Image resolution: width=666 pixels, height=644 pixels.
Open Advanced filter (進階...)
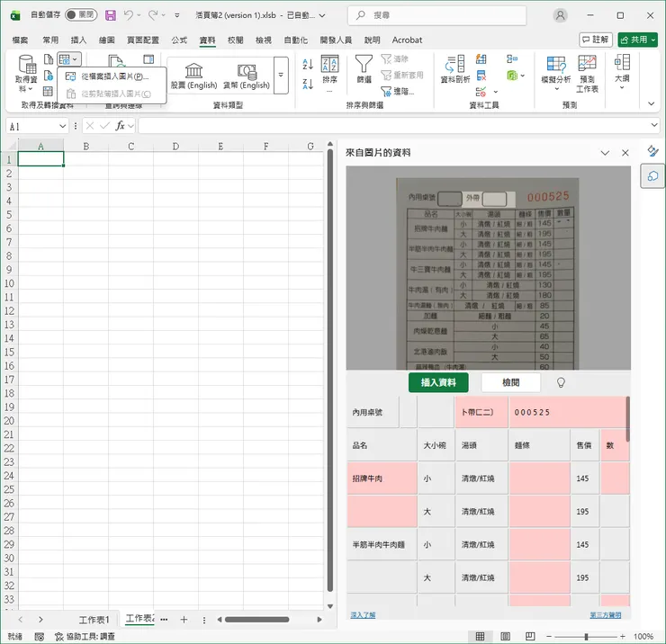pos(397,91)
